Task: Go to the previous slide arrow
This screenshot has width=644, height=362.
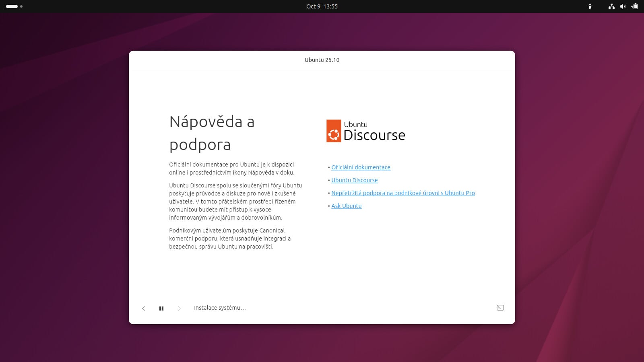Action: click(x=143, y=309)
